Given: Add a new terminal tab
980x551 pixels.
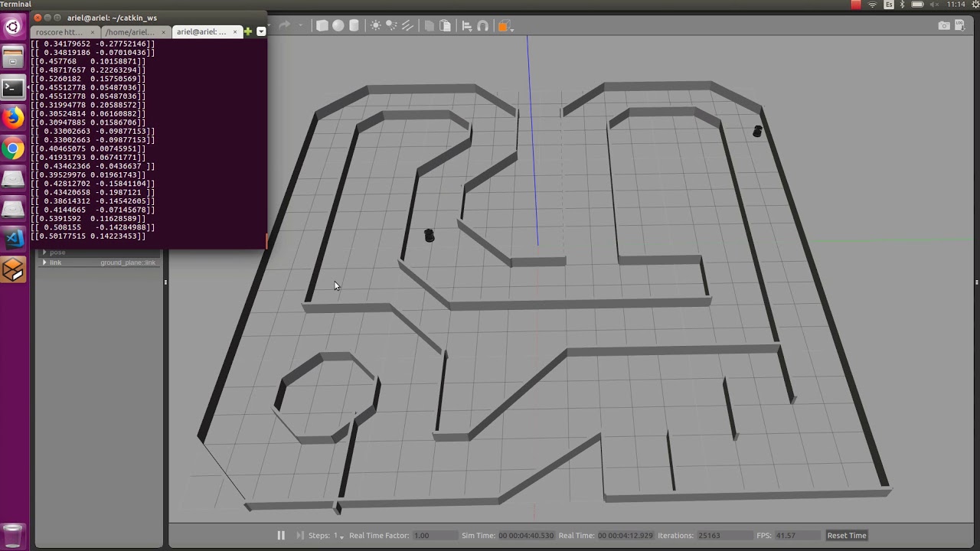Looking at the screenshot, I should (x=248, y=31).
